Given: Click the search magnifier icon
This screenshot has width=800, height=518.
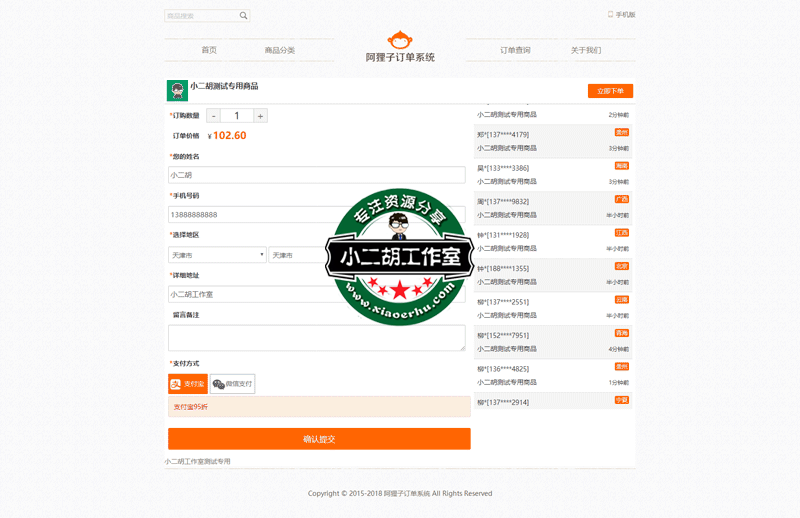Looking at the screenshot, I should pyautogui.click(x=243, y=16).
